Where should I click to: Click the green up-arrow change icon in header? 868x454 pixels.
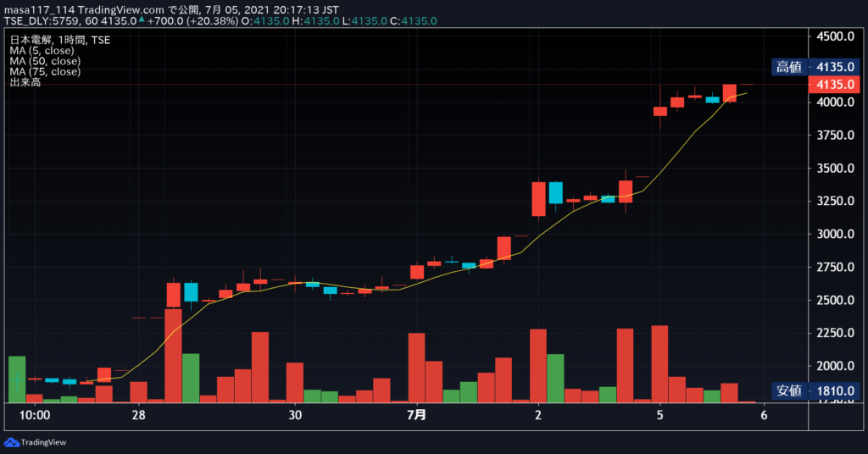pos(142,19)
